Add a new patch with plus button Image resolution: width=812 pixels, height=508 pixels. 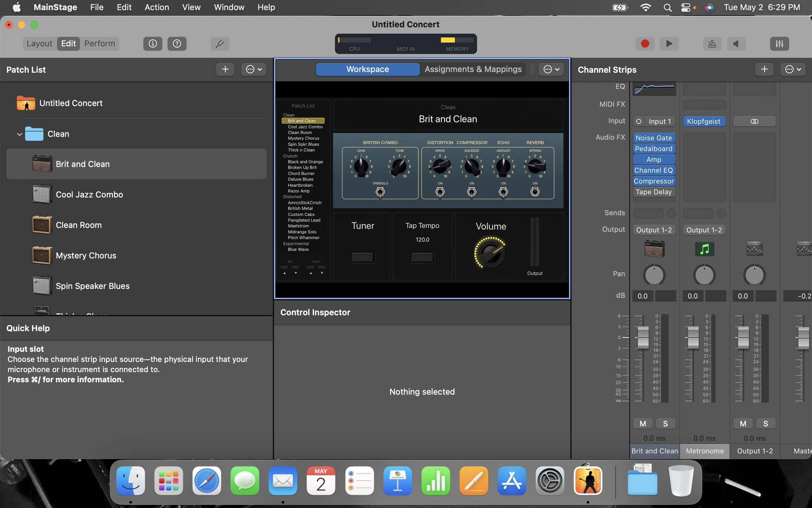225,70
